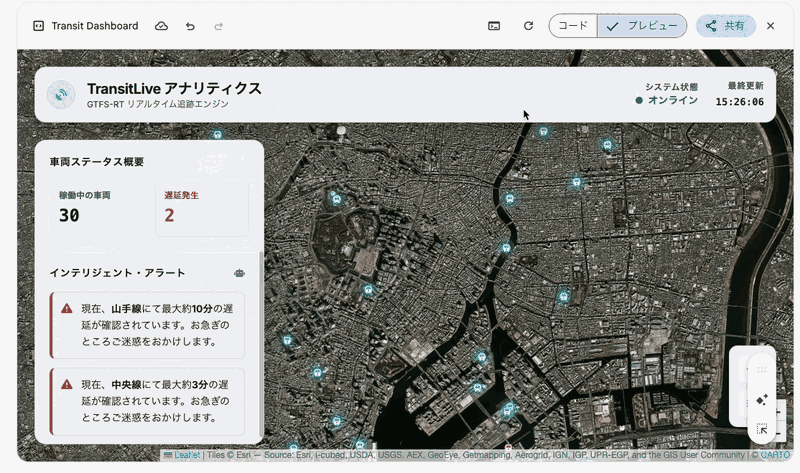Open the 中央線 delay alert card
Screen dimensions: 800x473
coord(147,401)
